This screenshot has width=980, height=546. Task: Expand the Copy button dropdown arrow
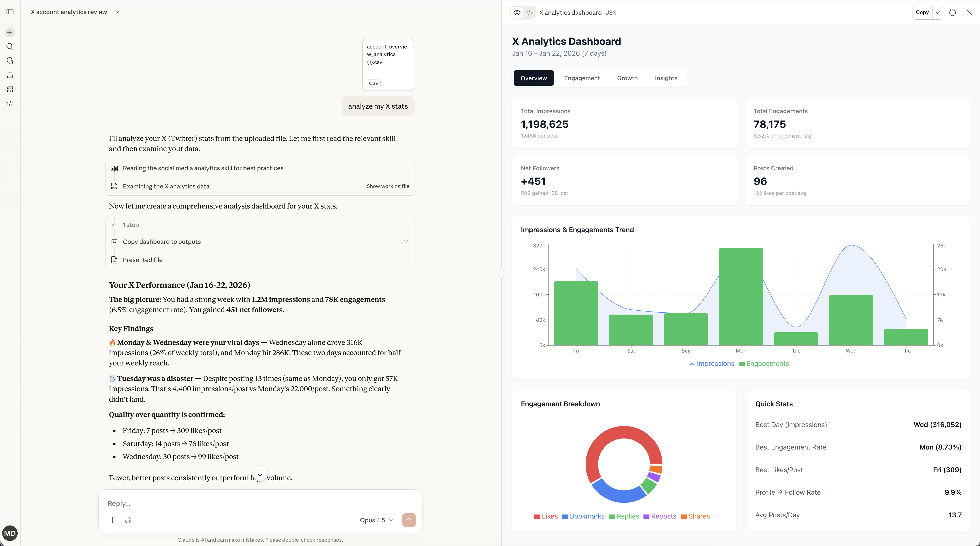pyautogui.click(x=938, y=13)
